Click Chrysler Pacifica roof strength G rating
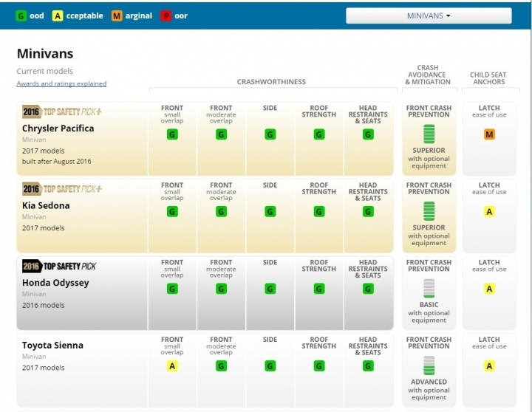Image resolution: width=532 pixels, height=412 pixels. pyautogui.click(x=319, y=134)
